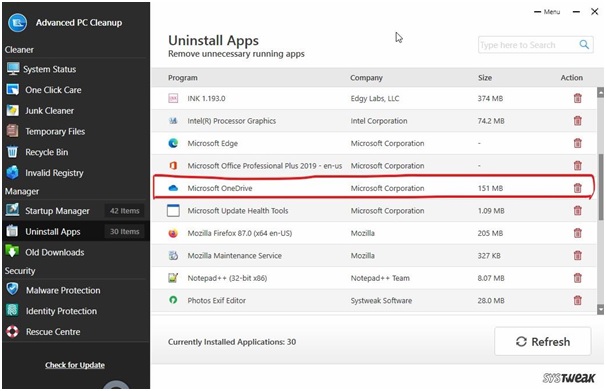Click the Old Downloads arrow icon
The height and width of the screenshot is (391, 606).
pyautogui.click(x=13, y=252)
